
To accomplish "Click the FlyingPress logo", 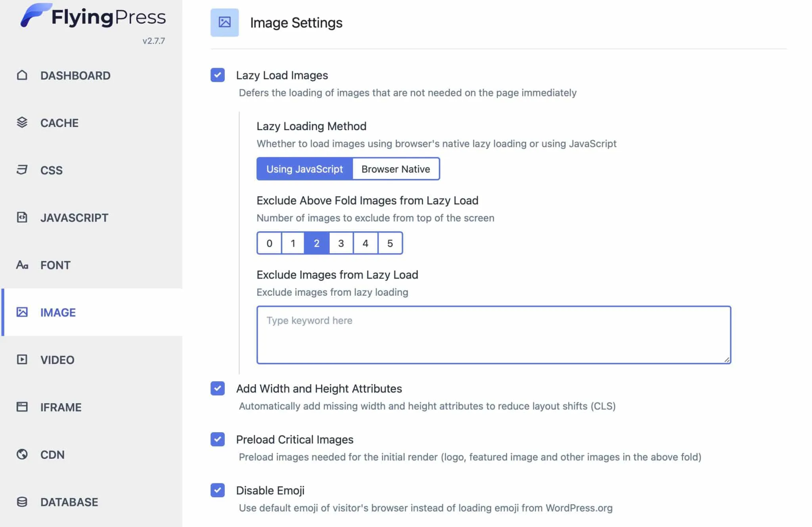I will pyautogui.click(x=93, y=16).
